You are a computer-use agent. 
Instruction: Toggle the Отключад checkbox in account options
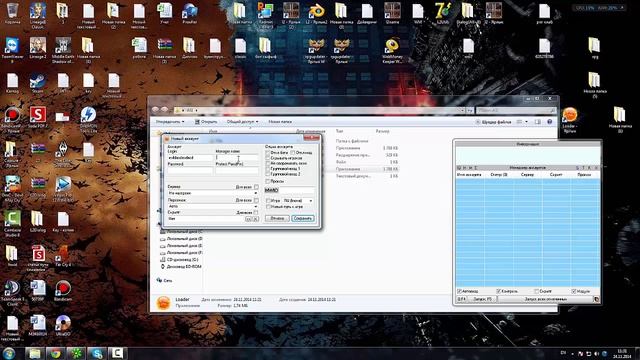293,153
